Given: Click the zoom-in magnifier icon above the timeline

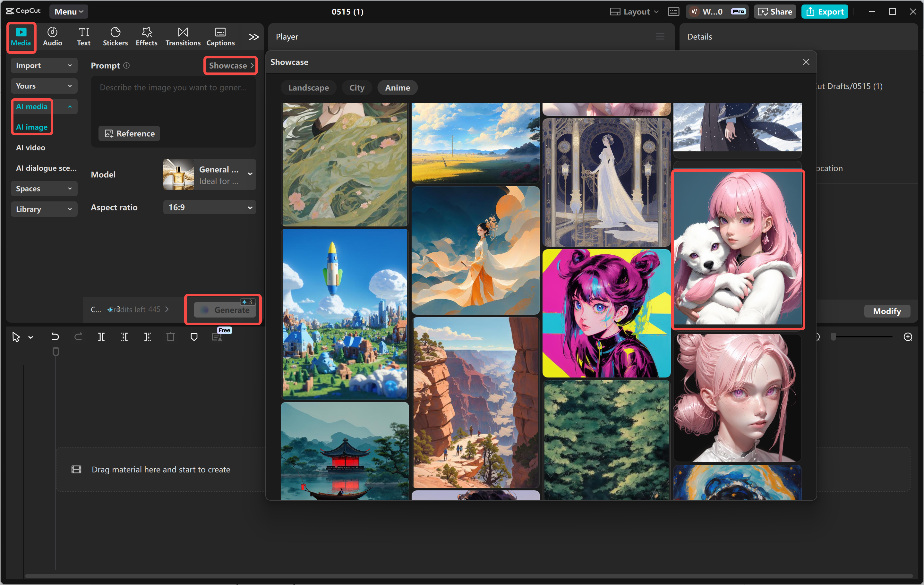Looking at the screenshot, I should point(908,336).
